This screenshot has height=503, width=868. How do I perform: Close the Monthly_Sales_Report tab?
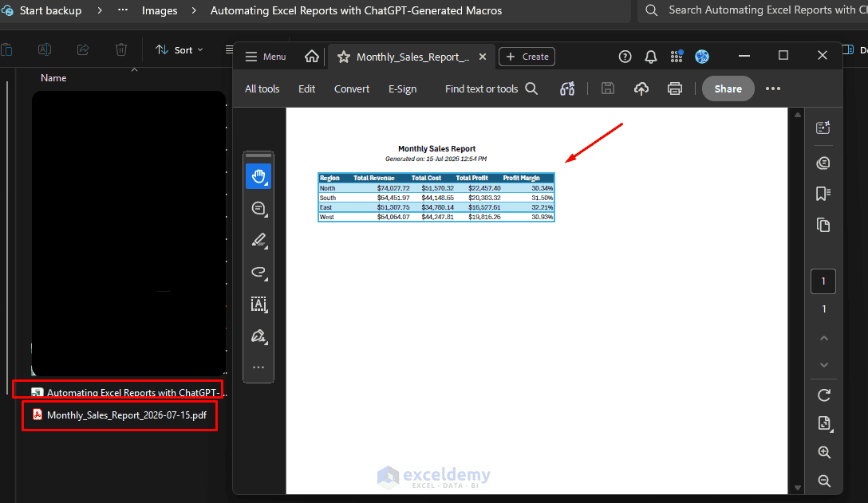tap(483, 57)
